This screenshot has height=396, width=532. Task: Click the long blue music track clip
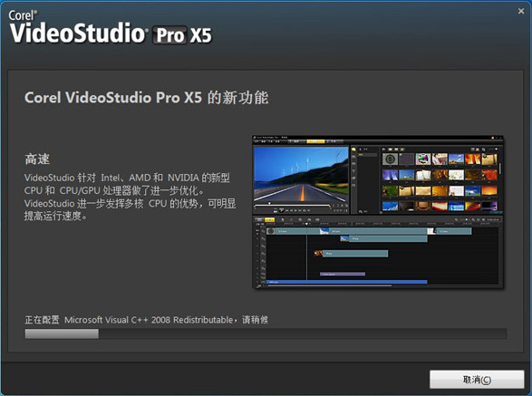[x=346, y=282]
